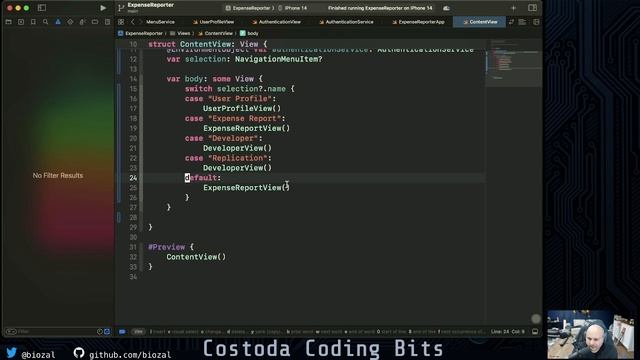Open the Project navigator folder icon

click(9, 22)
